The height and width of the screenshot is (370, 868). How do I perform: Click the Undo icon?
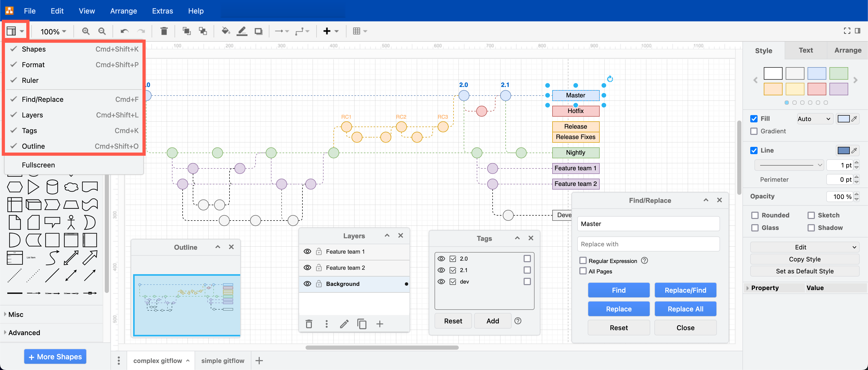pyautogui.click(x=124, y=31)
